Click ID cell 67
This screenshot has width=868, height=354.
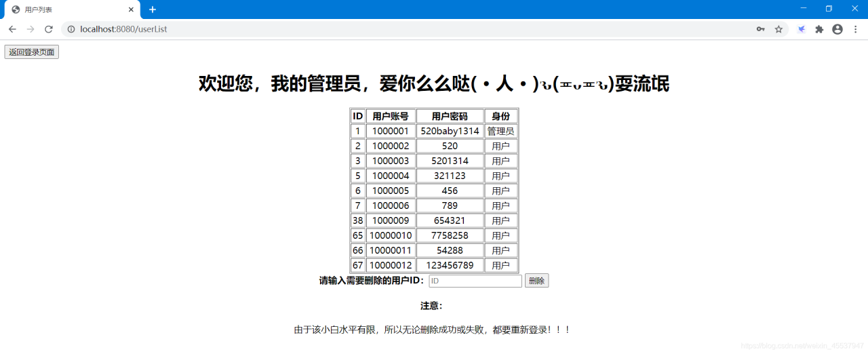click(358, 265)
